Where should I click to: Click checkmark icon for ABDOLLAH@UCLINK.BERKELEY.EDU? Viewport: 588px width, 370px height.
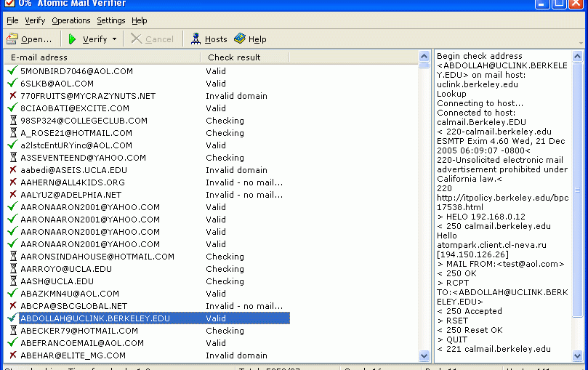tap(12, 318)
